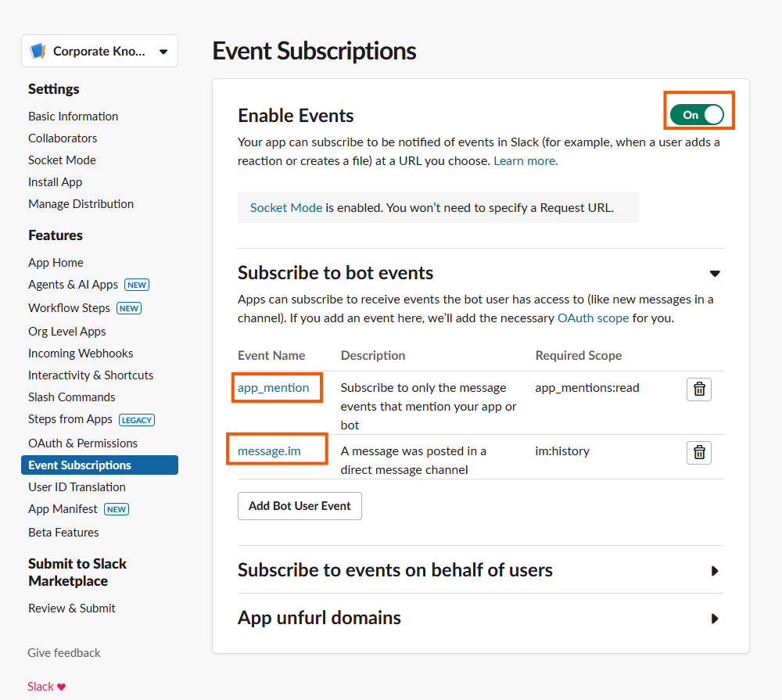Open the Learn more link
This screenshot has height=700, width=782.
(526, 161)
